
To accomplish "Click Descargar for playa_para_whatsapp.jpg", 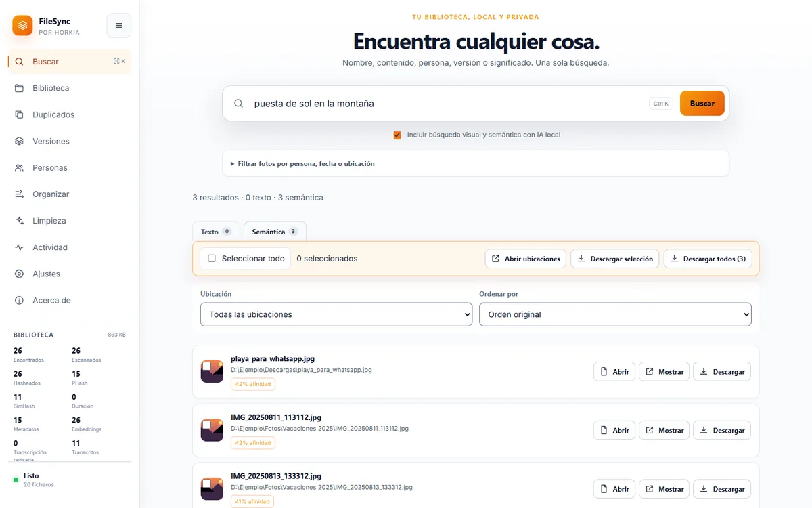I will click(x=722, y=372).
